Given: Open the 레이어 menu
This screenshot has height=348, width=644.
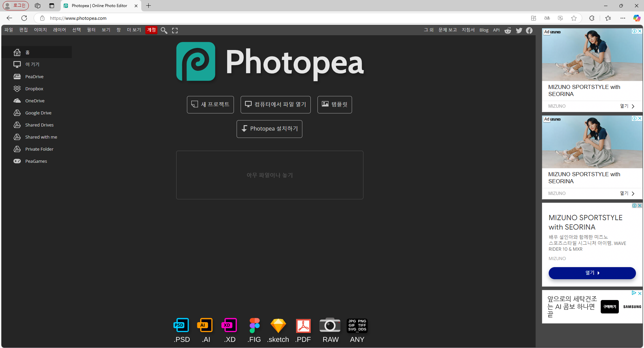Looking at the screenshot, I should click(x=59, y=30).
